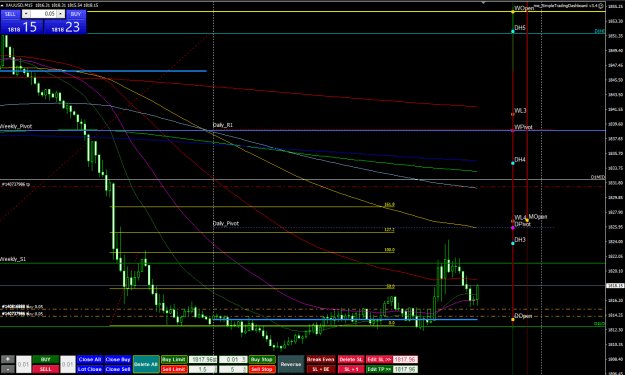
Task: Click the 100.0 Fibonacci level label
Action: click(x=389, y=250)
